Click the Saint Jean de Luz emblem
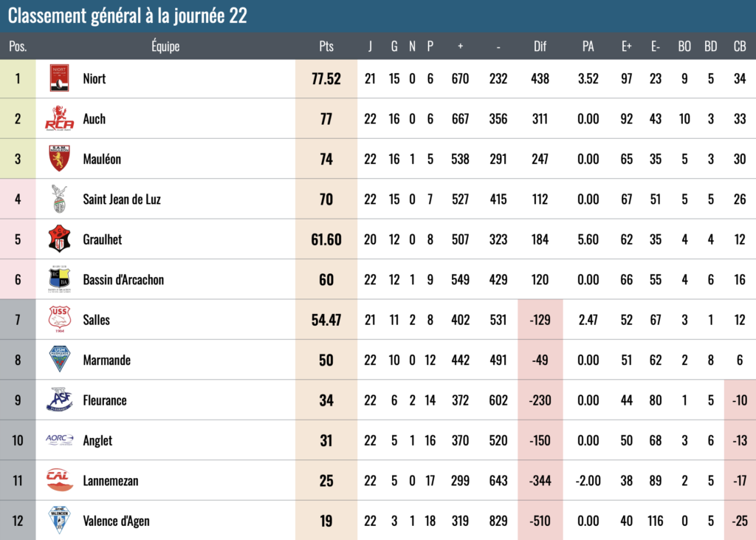 click(59, 199)
